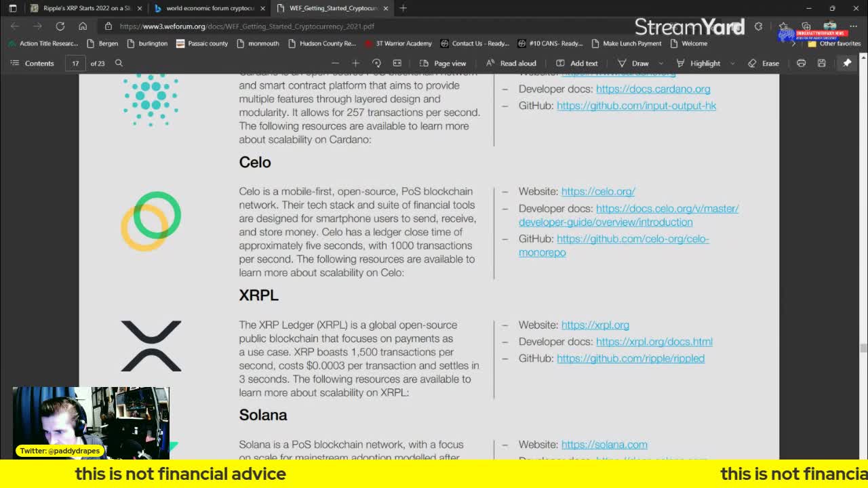Viewport: 868px width, 488px height.
Task: Open the browser extensions menu
Action: [759, 26]
